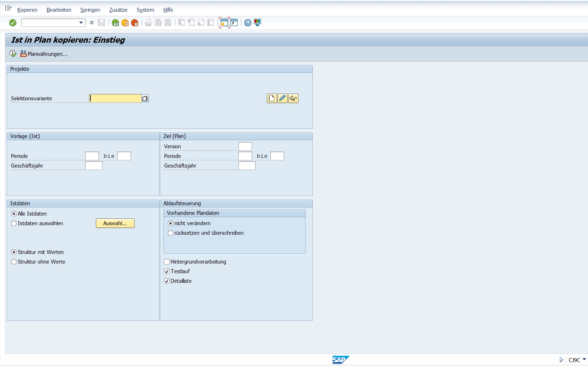Open the Springen menu
The height and width of the screenshot is (366, 588).
coord(90,10)
